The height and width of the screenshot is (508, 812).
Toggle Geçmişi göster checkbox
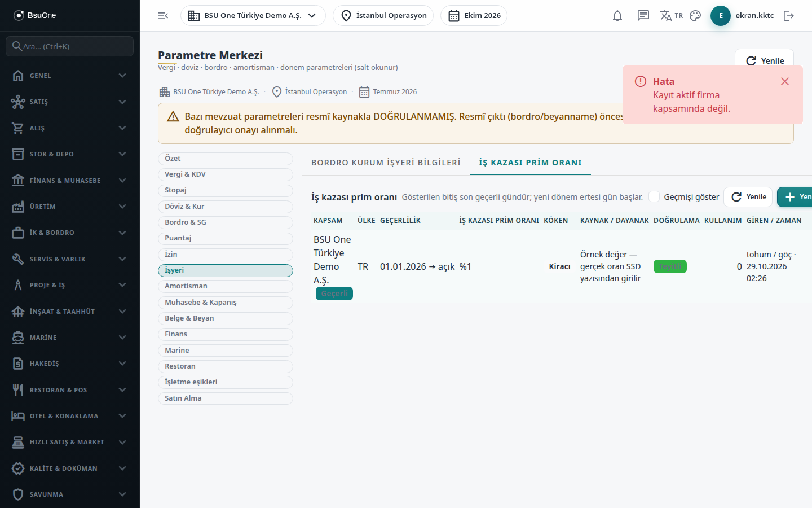tap(654, 196)
